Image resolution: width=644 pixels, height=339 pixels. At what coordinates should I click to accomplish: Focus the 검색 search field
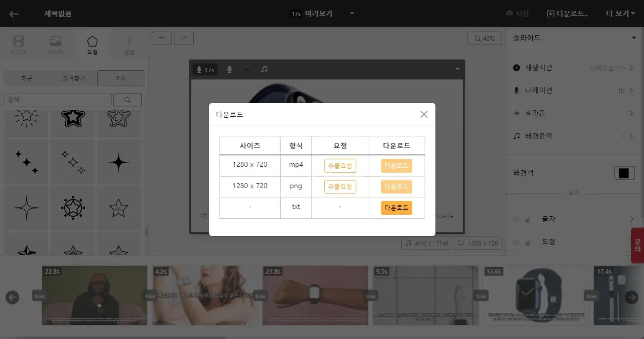pos(57,99)
